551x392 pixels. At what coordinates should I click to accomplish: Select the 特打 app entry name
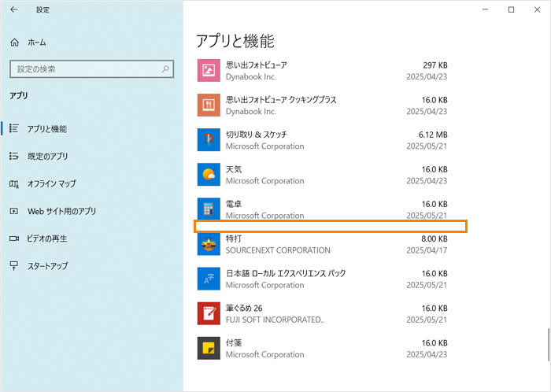click(234, 239)
